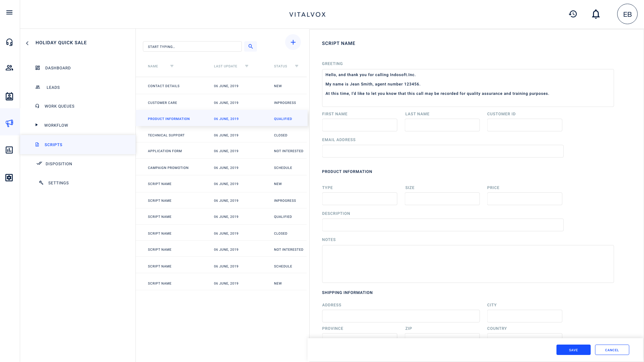Click the Status column header
The height and width of the screenshot is (362, 644).
[280, 66]
